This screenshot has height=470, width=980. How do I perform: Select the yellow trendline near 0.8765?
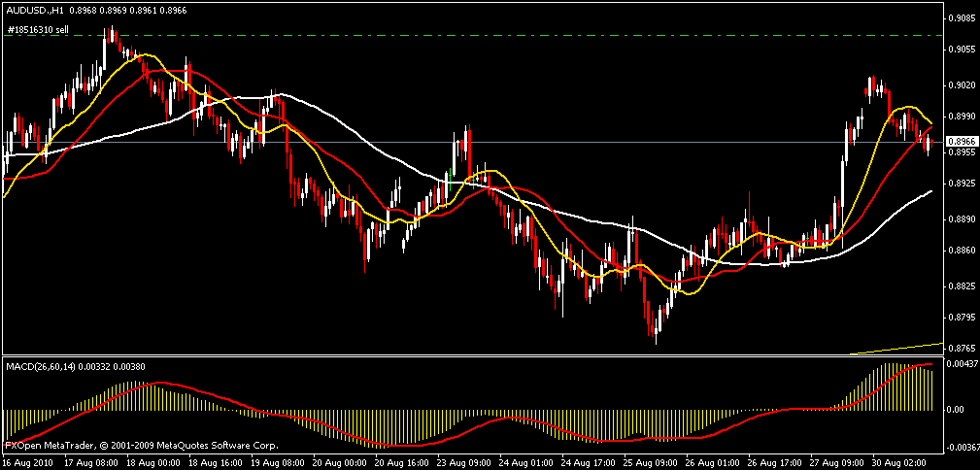coord(896,348)
